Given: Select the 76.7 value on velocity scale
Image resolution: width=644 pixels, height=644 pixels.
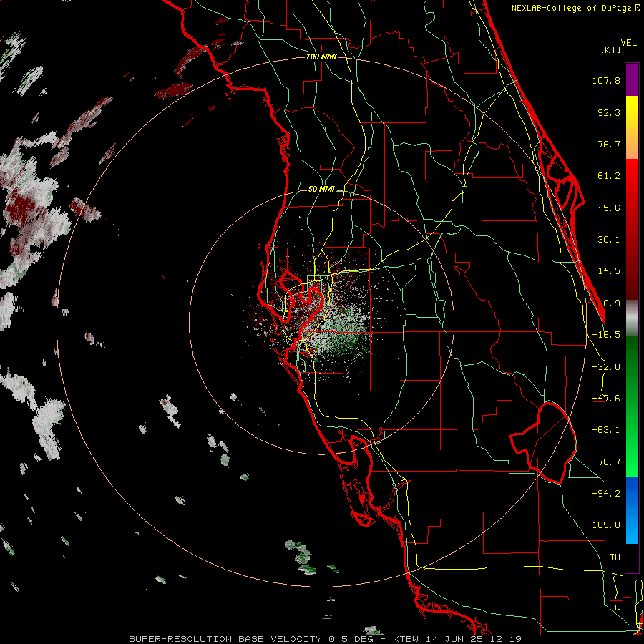Looking at the screenshot, I should (x=609, y=144).
